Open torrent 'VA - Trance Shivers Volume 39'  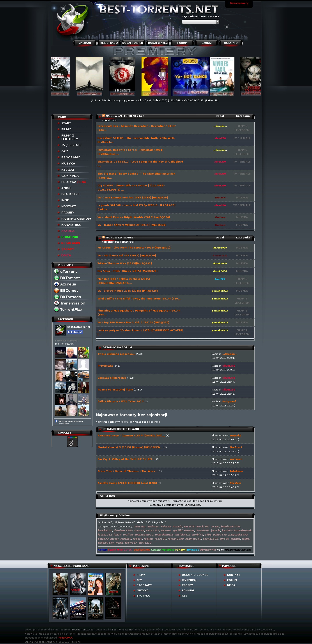132,225
